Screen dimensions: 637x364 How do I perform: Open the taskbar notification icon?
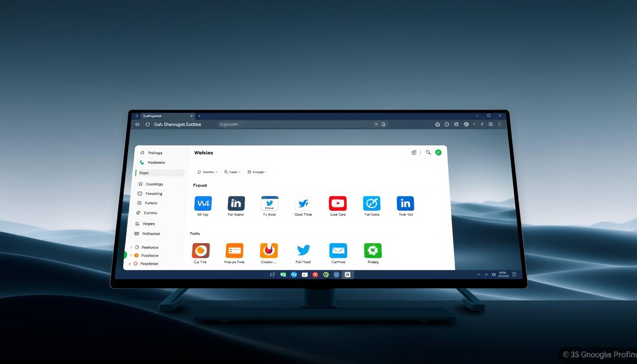tap(514, 274)
